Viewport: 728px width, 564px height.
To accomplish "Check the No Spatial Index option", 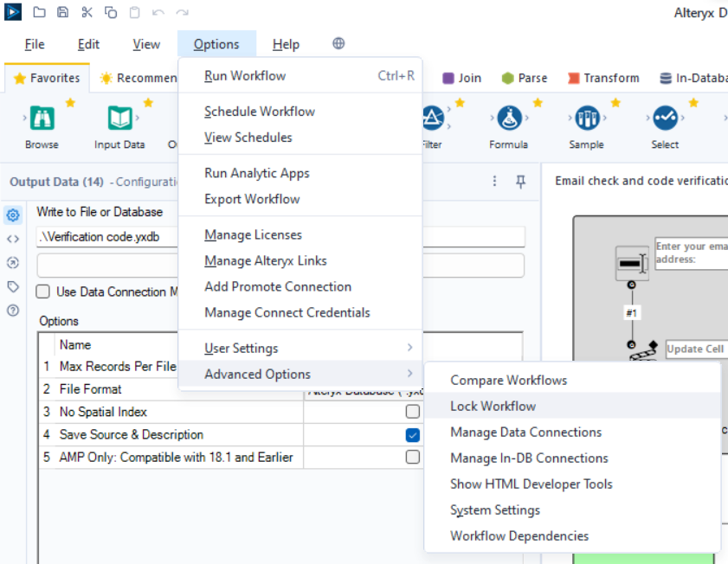I will tap(413, 412).
